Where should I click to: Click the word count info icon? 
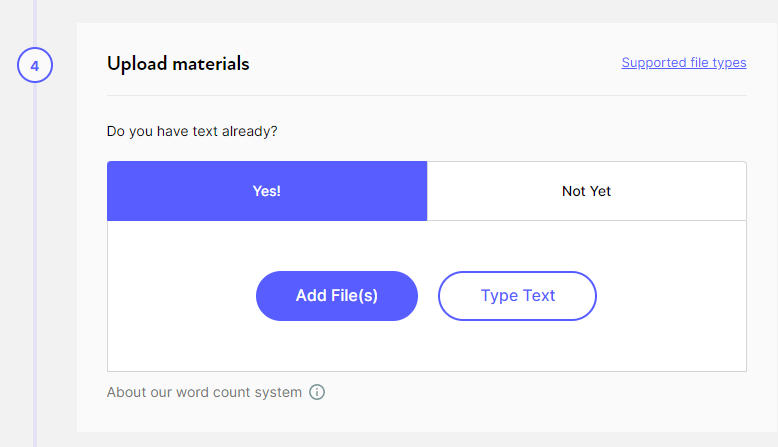pyautogui.click(x=317, y=392)
